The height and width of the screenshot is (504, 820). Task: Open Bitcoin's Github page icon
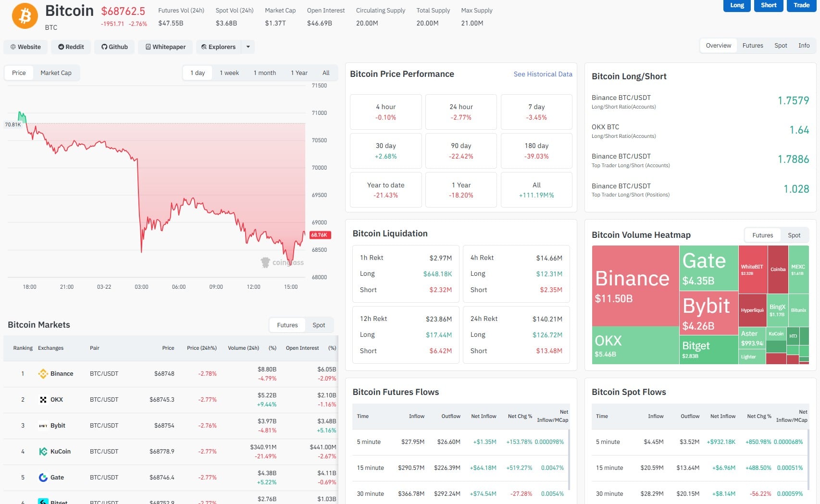pos(104,47)
